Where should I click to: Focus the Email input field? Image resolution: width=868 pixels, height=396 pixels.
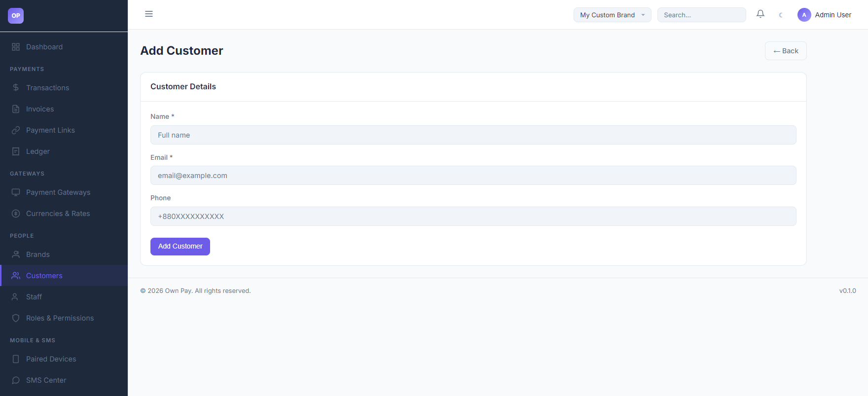coord(473,176)
